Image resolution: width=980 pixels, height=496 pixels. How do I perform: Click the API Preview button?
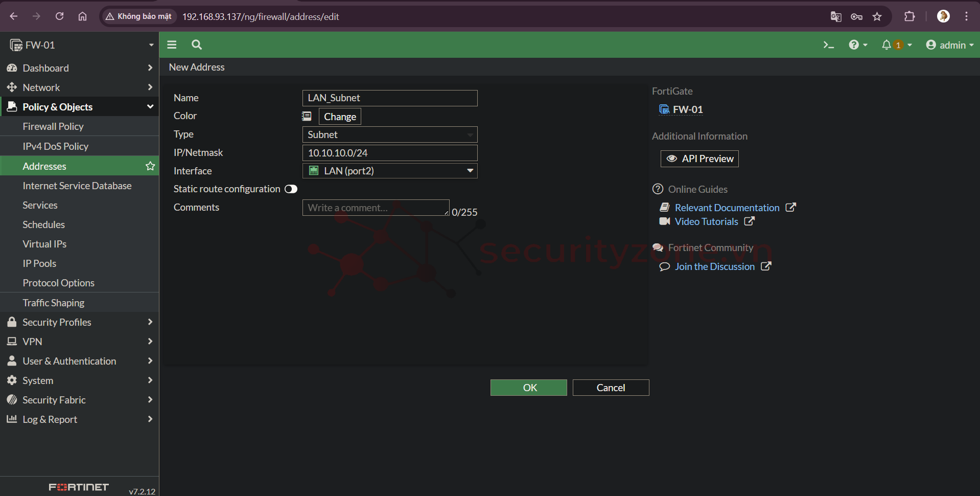tap(699, 159)
